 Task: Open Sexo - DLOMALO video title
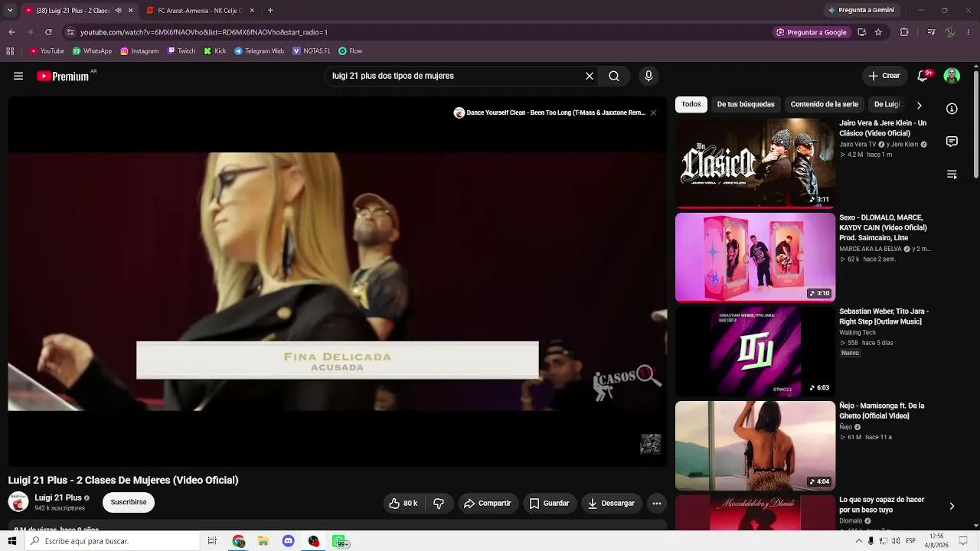(884, 227)
